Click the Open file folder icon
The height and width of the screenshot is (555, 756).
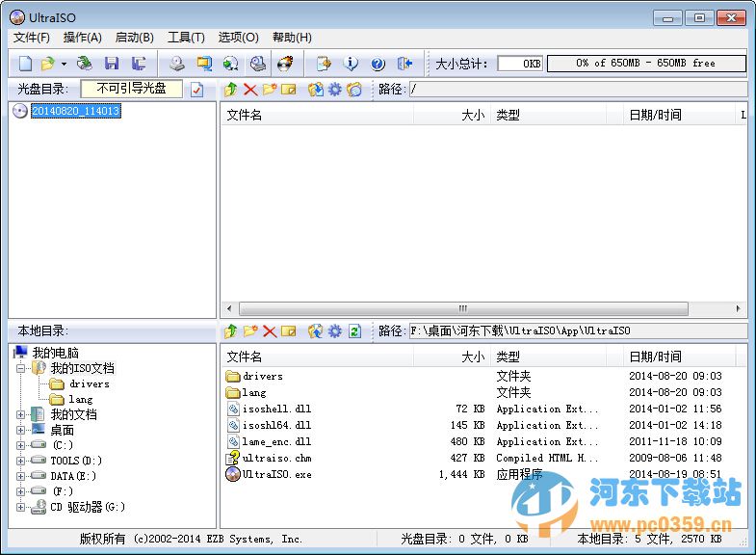tap(48, 64)
